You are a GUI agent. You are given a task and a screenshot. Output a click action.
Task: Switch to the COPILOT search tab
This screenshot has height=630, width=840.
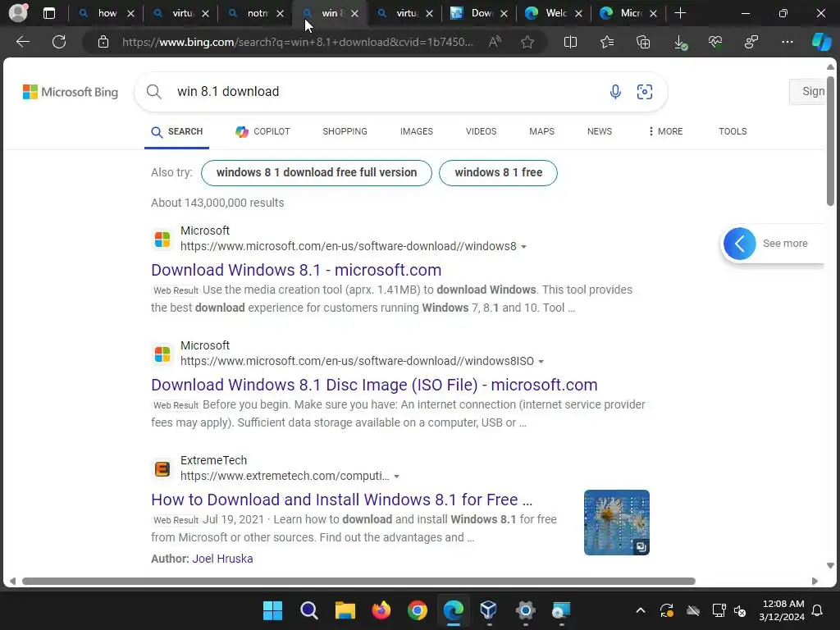[262, 131]
